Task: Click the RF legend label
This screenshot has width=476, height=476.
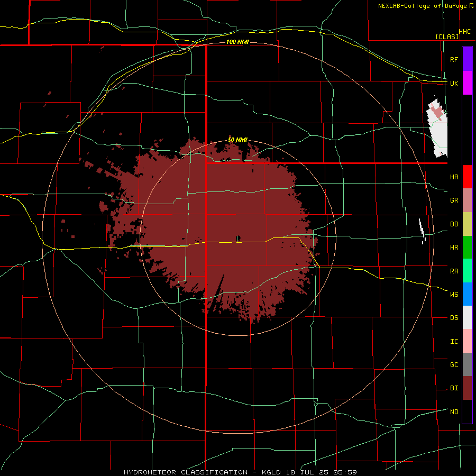Action: pyautogui.click(x=454, y=59)
